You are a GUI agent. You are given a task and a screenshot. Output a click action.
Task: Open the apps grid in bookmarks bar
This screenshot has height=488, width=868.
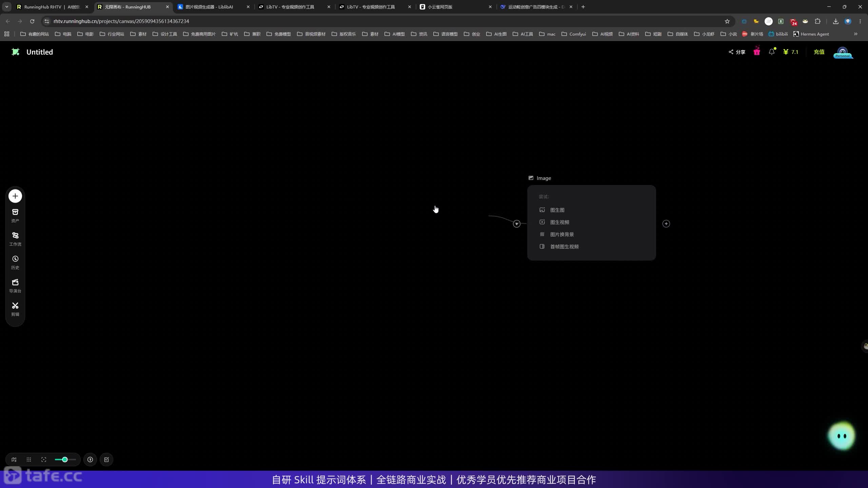7,34
